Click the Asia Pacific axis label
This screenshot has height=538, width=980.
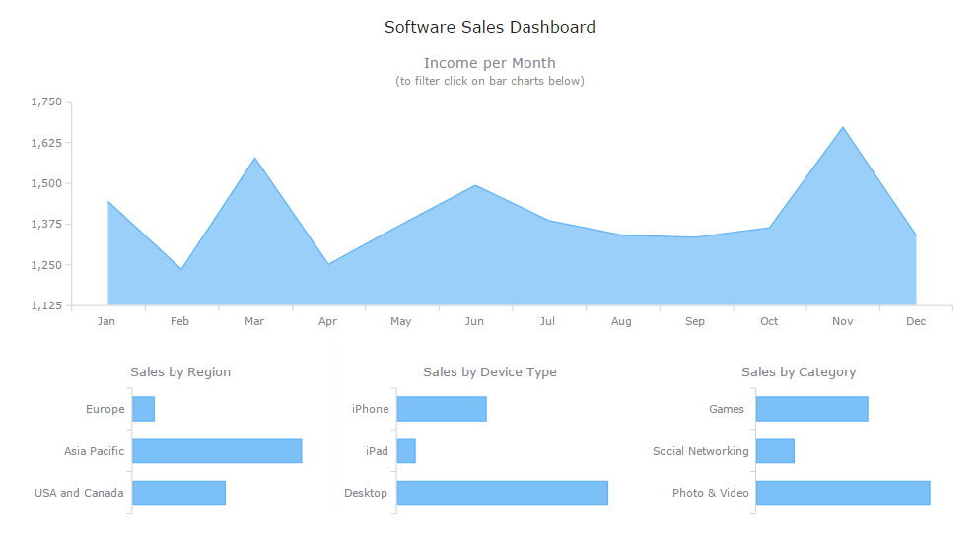tap(95, 451)
